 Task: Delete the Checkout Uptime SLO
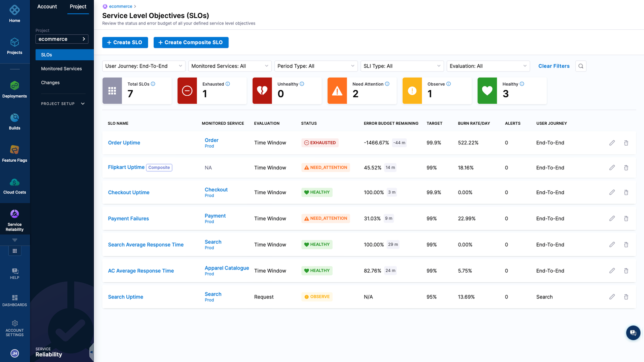626,192
